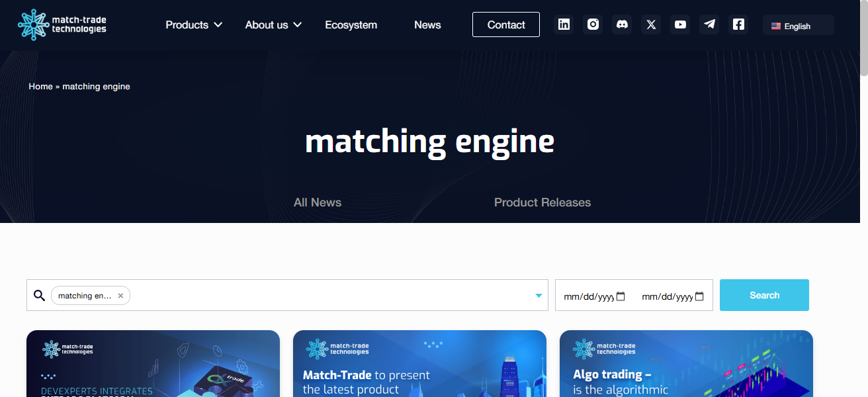
Task: Click the Facebook icon
Action: [738, 24]
